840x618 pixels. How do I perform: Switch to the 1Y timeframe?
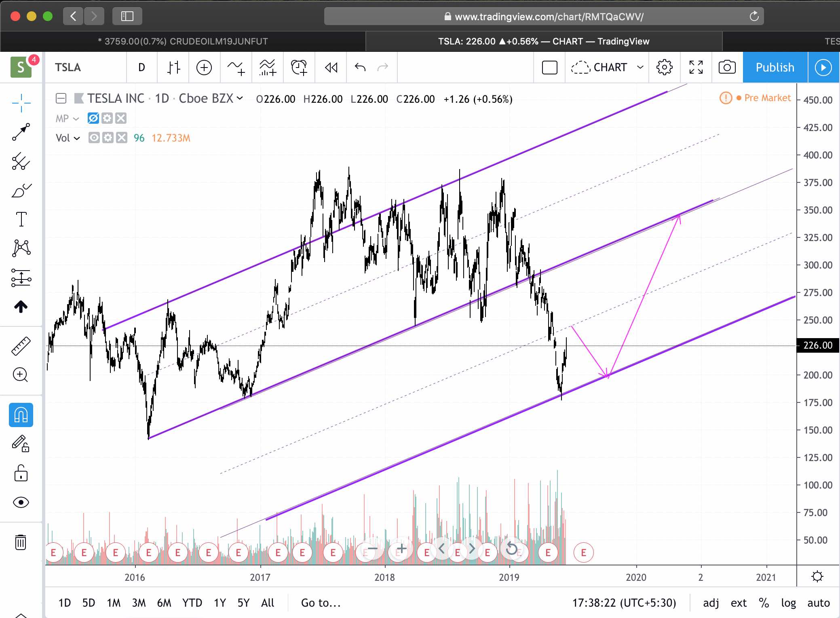click(x=220, y=603)
